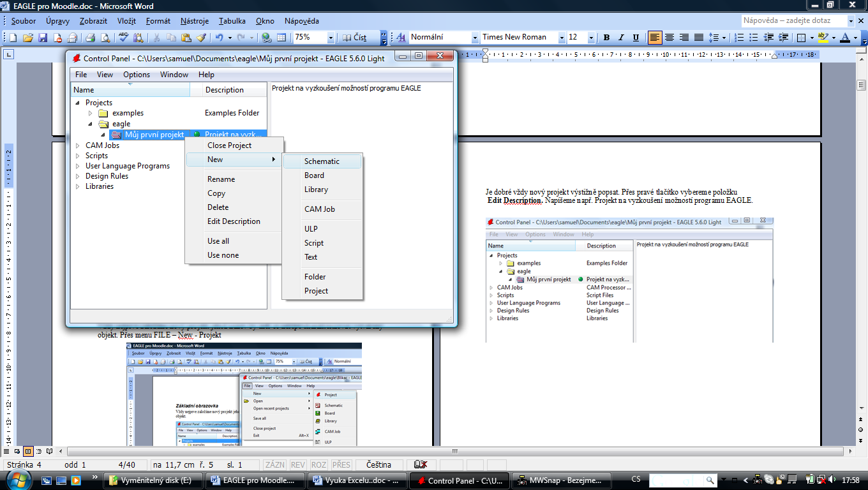The width and height of the screenshot is (868, 490).
Task: Select Close Project in context menu
Action: coord(234,145)
